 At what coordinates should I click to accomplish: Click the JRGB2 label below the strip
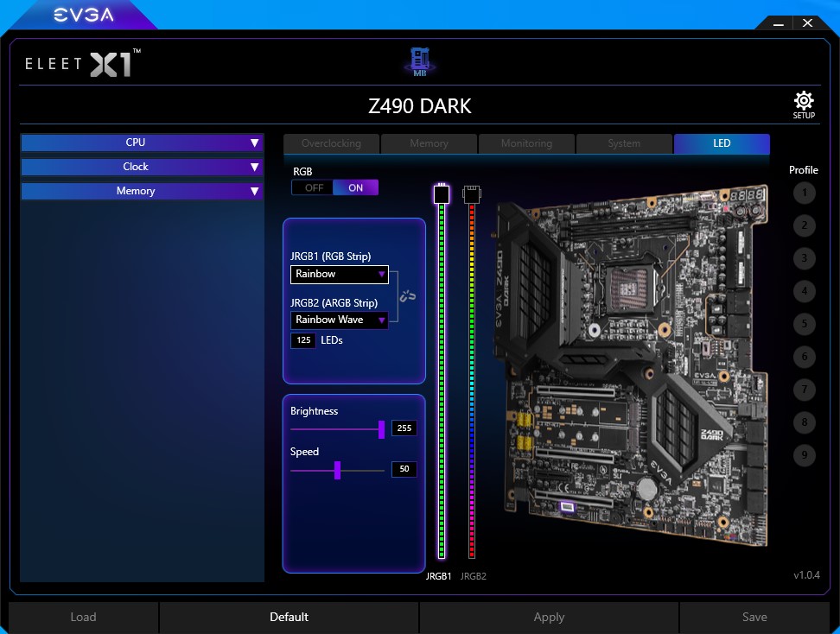click(473, 576)
